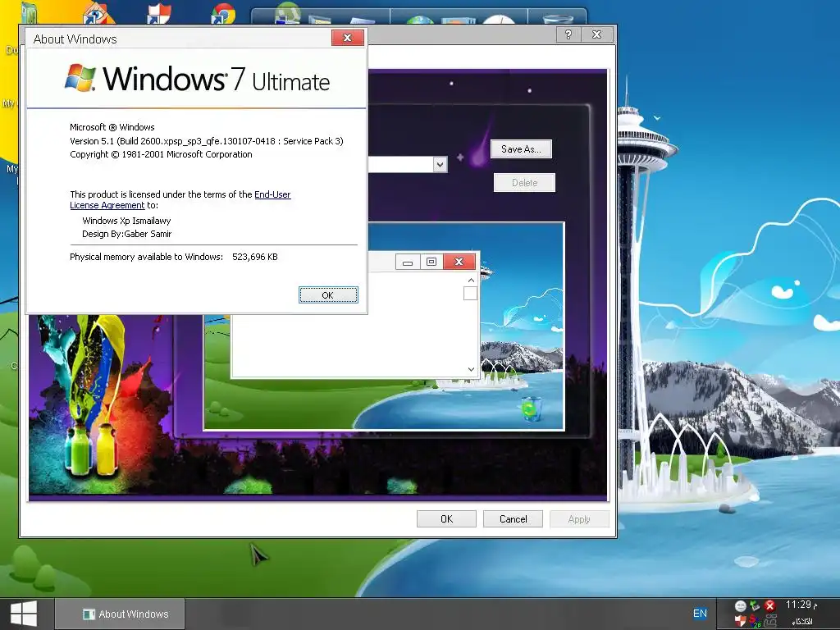The width and height of the screenshot is (840, 630).
Task: Click the globe icon in top dock
Action: coord(419,20)
